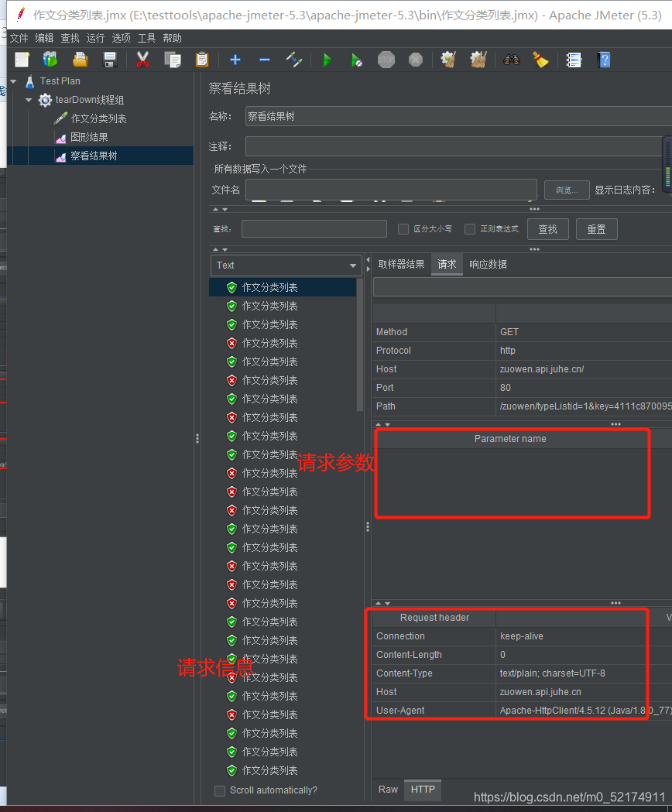672x812 pixels.
Task: Click the 查找 search text field
Action: click(x=314, y=229)
